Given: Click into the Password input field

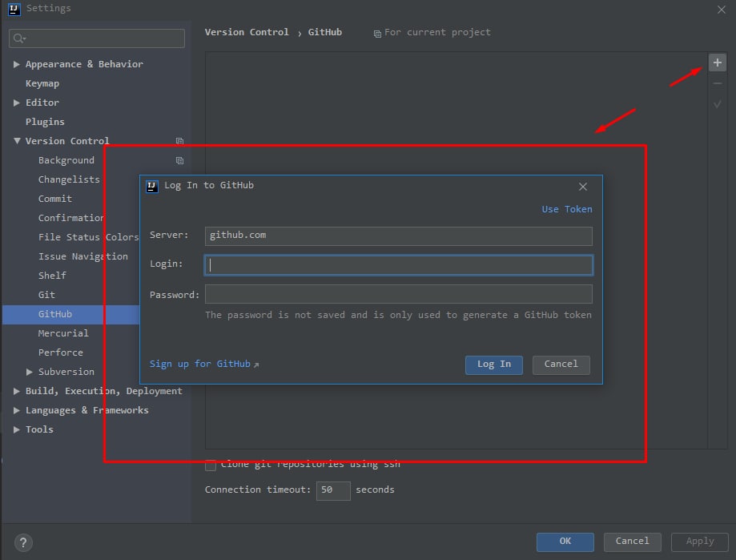Looking at the screenshot, I should [399, 294].
